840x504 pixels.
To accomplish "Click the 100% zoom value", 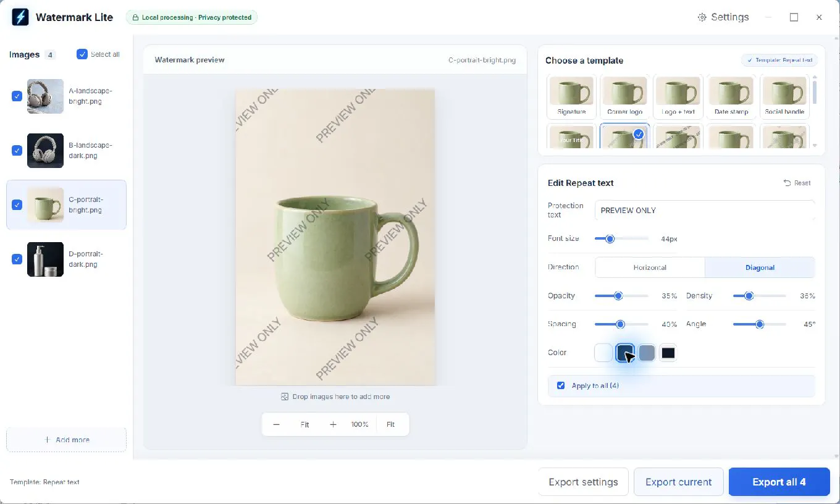I will pyautogui.click(x=360, y=424).
